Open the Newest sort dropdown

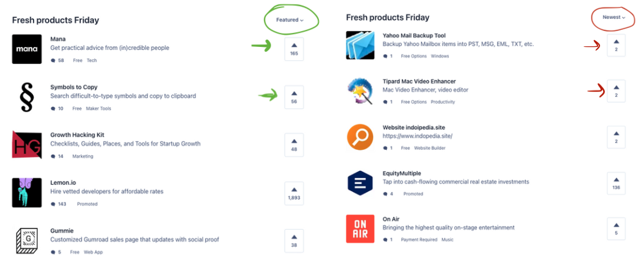pos(614,18)
